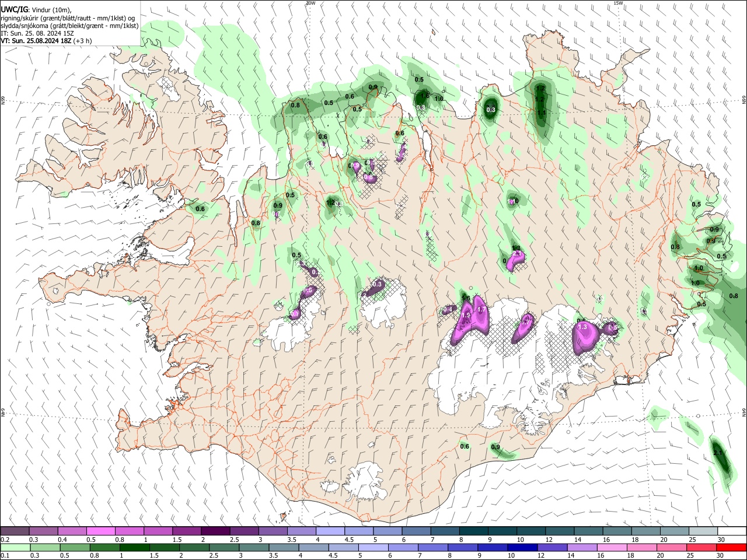The height and width of the screenshot is (560, 747).
Task: Click the pale green 0.1 rain swatch
Action: 15,547
